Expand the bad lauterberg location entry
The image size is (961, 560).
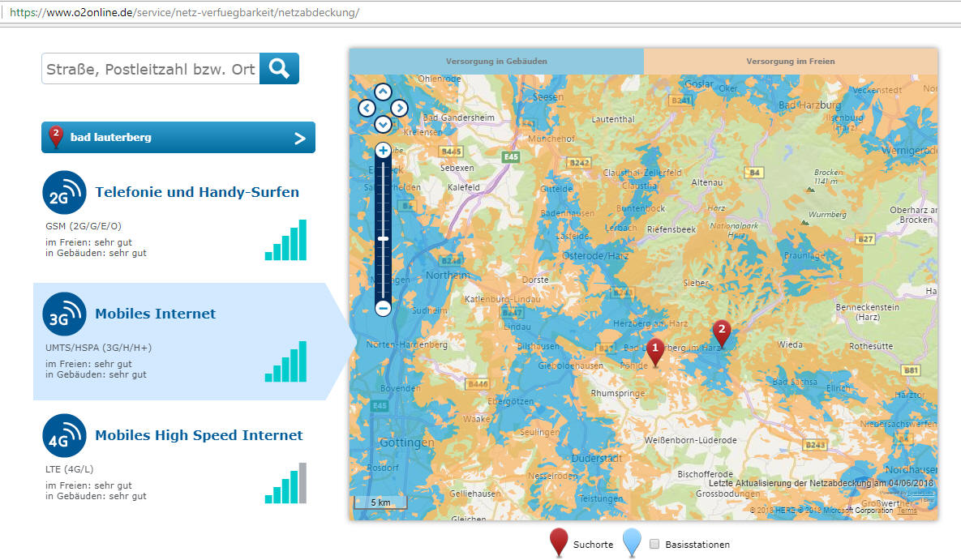tap(299, 138)
